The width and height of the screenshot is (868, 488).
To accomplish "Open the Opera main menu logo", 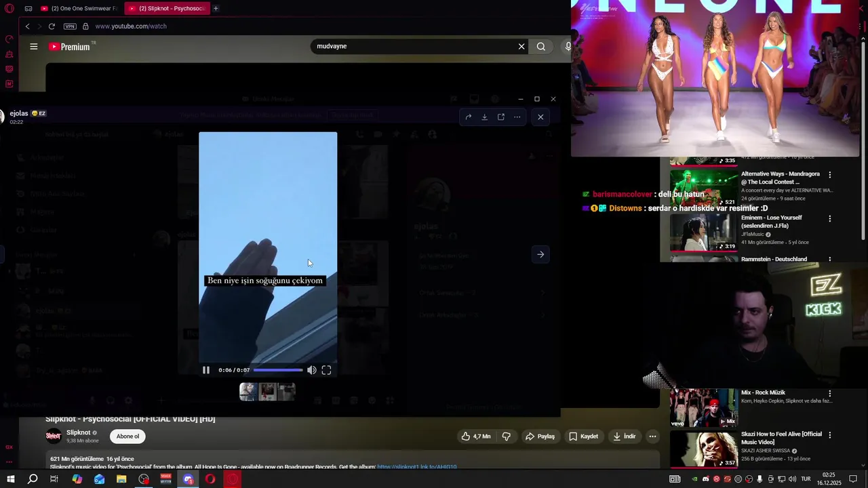I will [x=9, y=8].
